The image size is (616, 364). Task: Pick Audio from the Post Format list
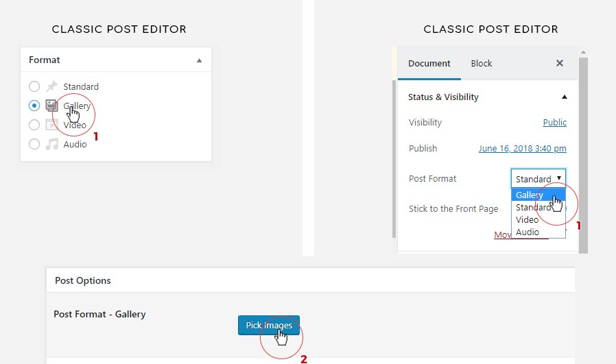[528, 232]
